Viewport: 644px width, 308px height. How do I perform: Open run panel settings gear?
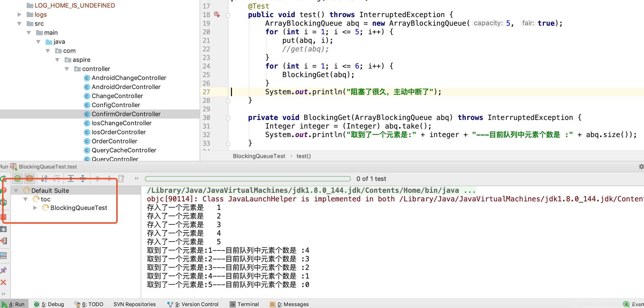pos(641,167)
